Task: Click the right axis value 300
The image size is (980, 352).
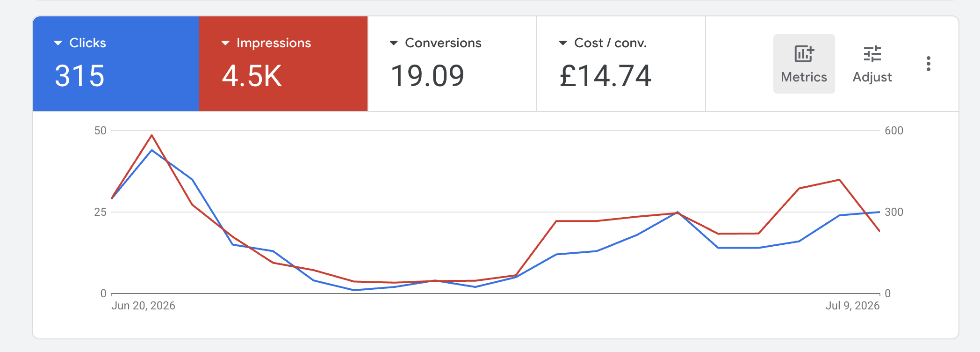Action: tap(894, 212)
